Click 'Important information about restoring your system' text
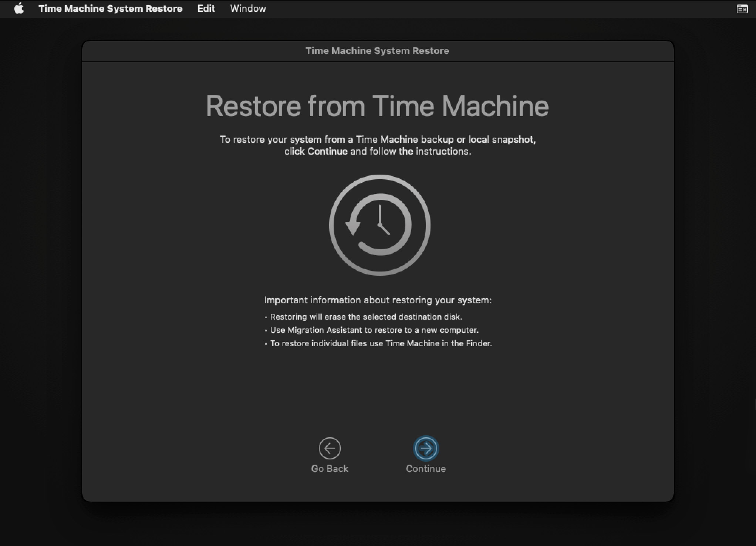756x546 pixels. point(378,300)
